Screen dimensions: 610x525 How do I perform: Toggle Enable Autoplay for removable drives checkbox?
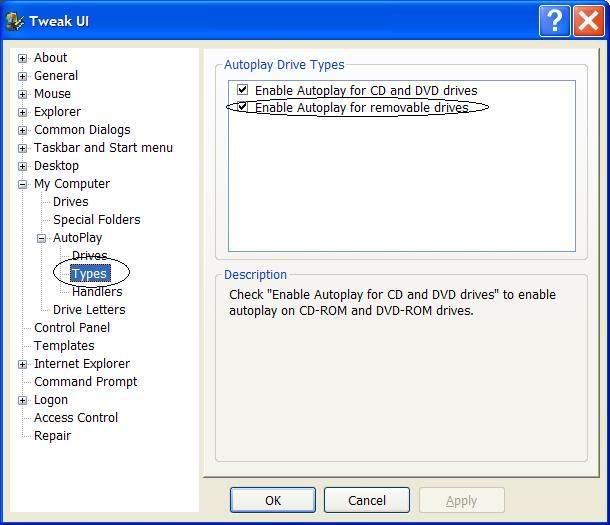click(242, 107)
